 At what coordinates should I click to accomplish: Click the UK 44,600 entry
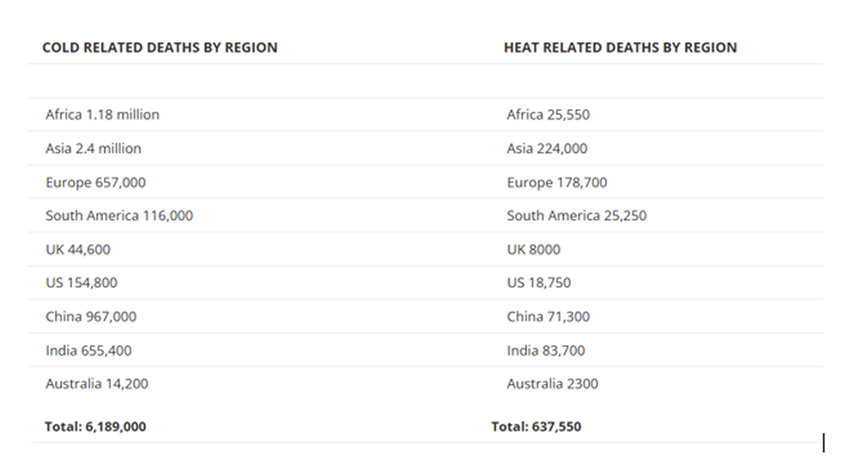click(x=78, y=249)
